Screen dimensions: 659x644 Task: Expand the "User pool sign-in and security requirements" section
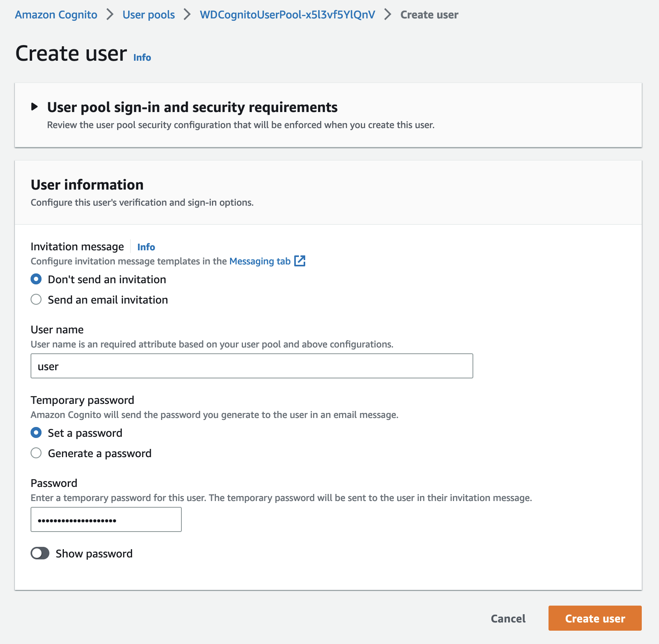(192, 107)
